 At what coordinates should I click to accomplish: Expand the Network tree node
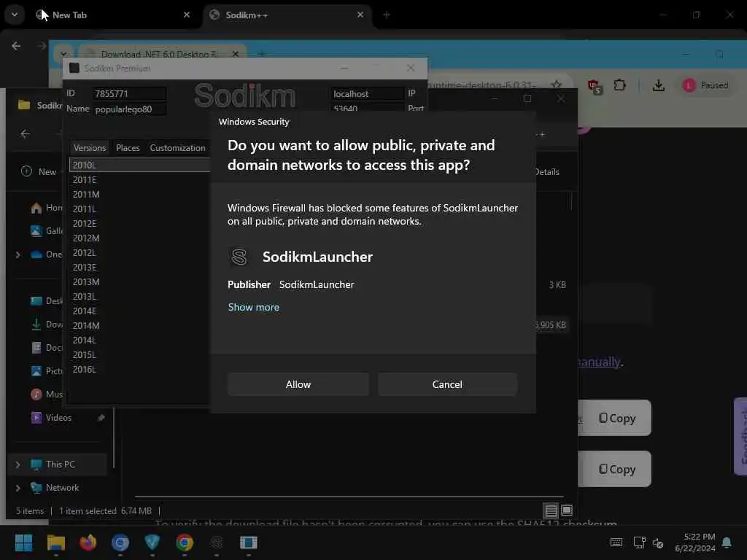click(18, 488)
